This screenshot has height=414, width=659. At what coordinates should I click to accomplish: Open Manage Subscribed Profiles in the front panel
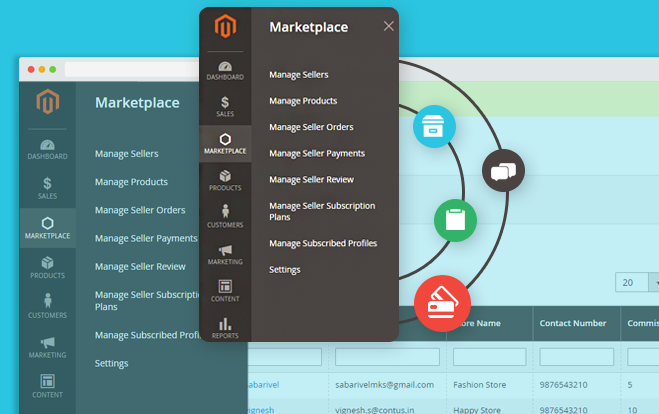point(323,243)
